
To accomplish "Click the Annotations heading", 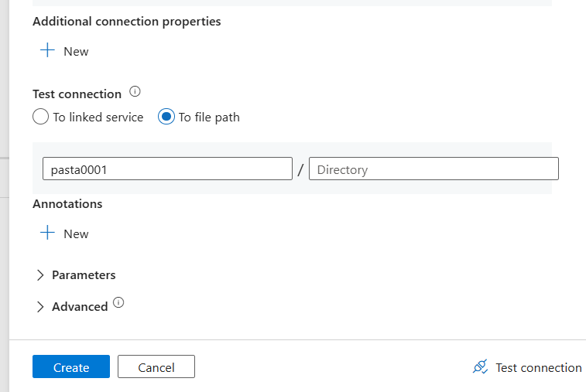I will coord(67,204).
